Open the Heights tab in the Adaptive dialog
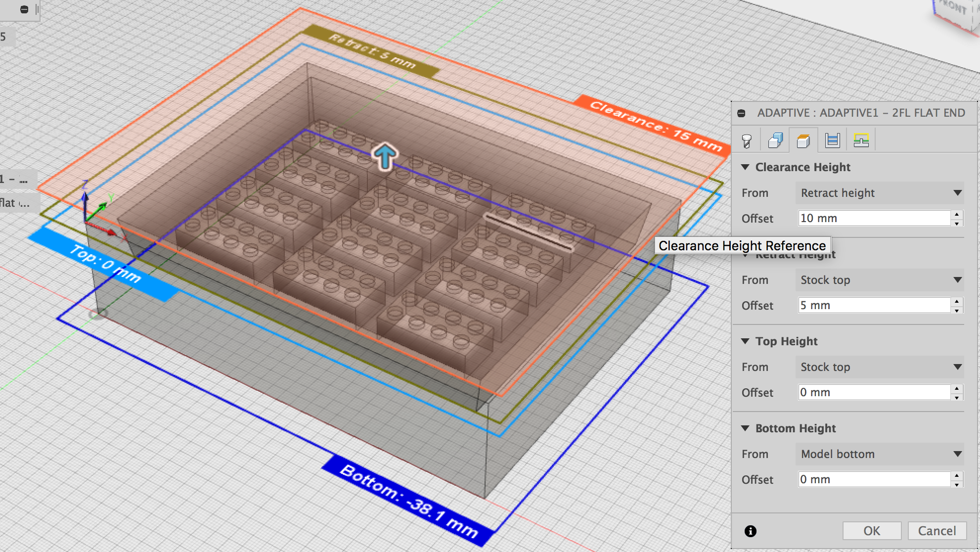The height and width of the screenshot is (552, 980). tap(803, 141)
